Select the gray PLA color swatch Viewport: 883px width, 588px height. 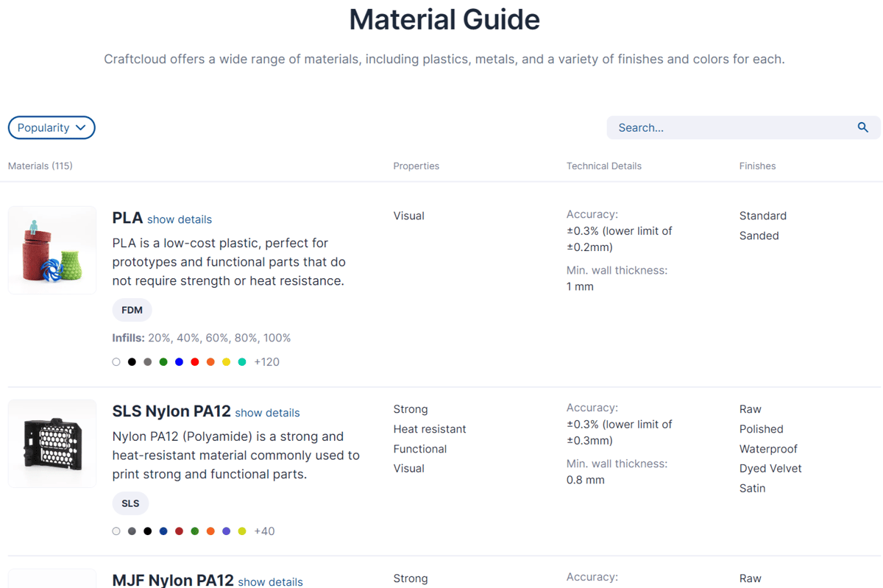coord(148,362)
